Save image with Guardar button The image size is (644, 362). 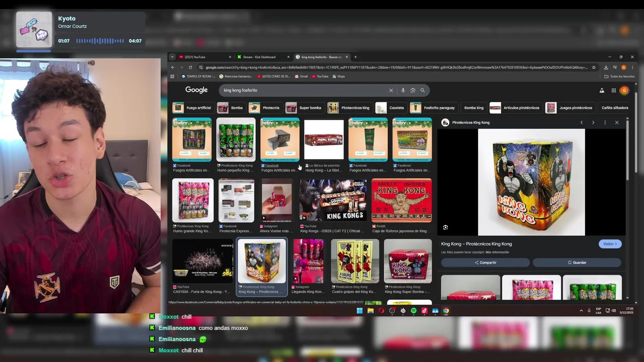click(x=577, y=262)
